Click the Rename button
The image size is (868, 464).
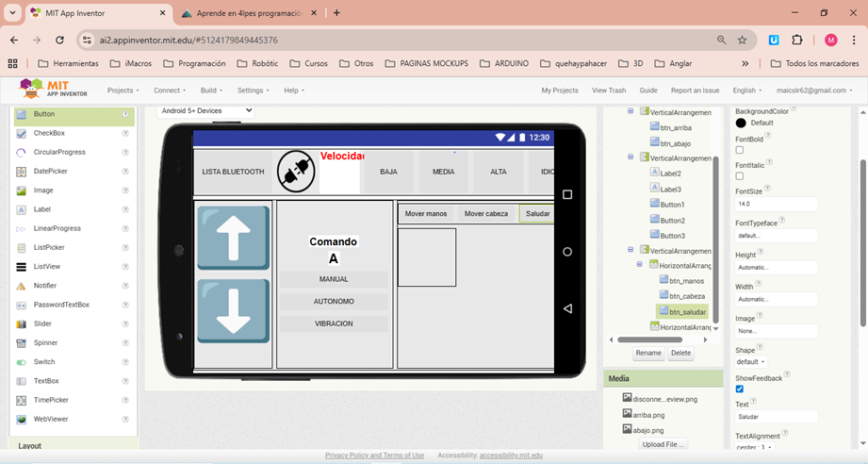648,354
